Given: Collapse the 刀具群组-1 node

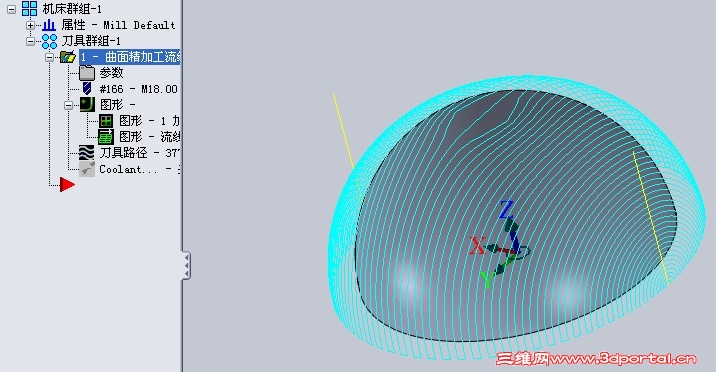Looking at the screenshot, I should (30, 42).
